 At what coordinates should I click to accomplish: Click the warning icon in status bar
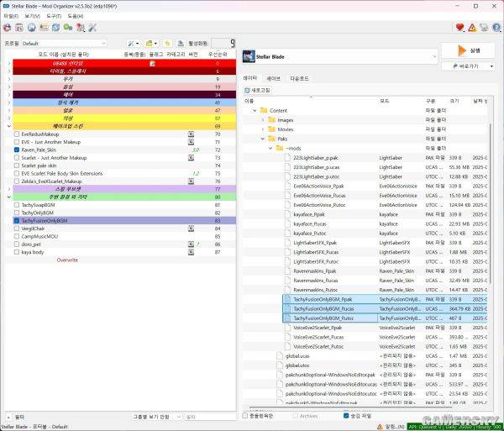pyautogui.click(x=380, y=427)
